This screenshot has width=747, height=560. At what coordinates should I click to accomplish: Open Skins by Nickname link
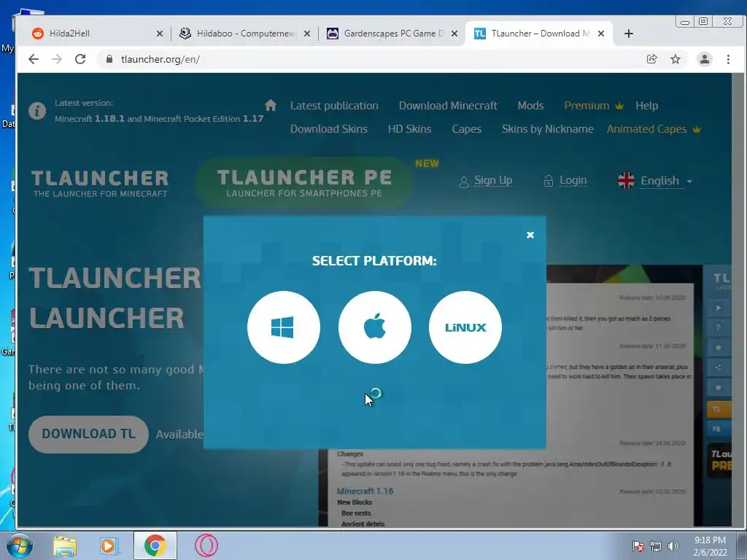pyautogui.click(x=547, y=129)
